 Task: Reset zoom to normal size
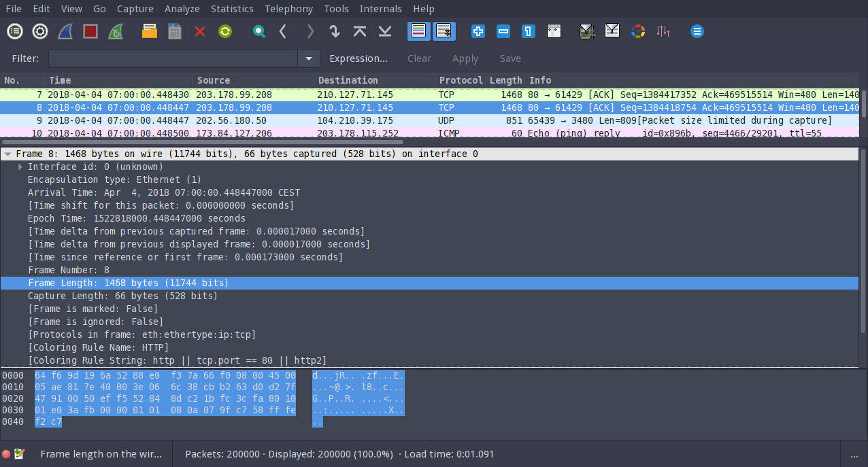click(x=529, y=31)
